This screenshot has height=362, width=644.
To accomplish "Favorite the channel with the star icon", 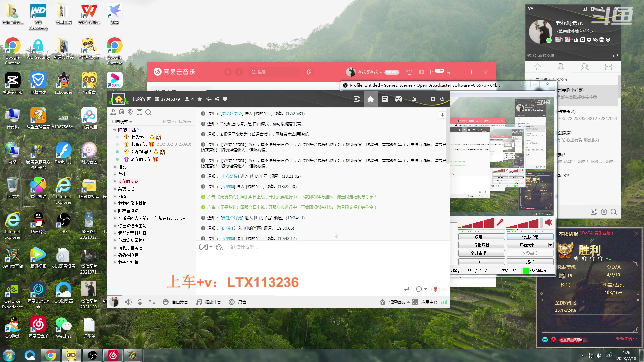I will [200, 99].
